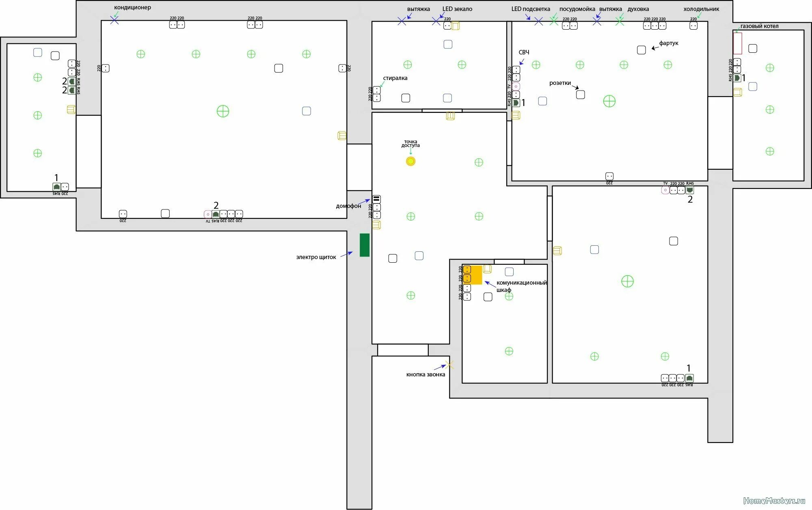Click the blue X for вытяжка in the bathroom
812x510 pixels.
tap(402, 21)
